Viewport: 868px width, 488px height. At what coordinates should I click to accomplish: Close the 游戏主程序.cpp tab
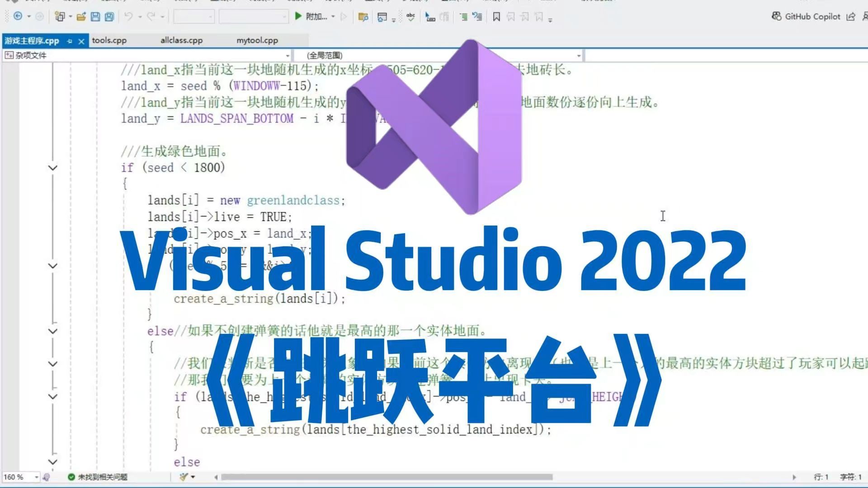pos(81,41)
